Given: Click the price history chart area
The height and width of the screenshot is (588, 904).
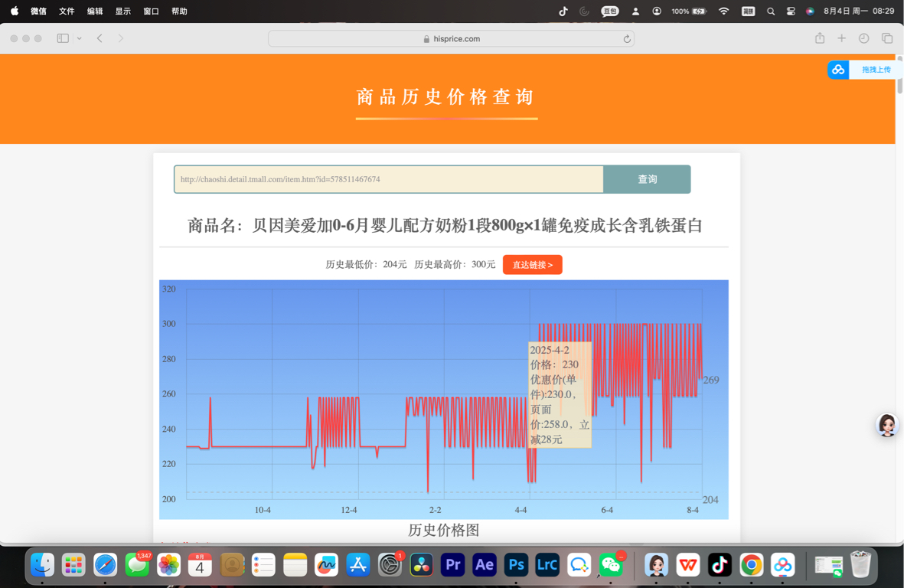Looking at the screenshot, I should coord(443,399).
